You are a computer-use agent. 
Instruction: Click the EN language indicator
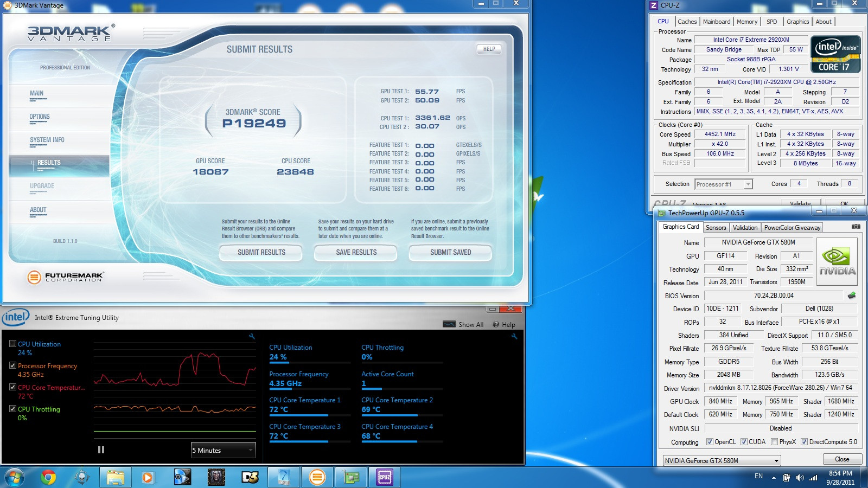(758, 476)
